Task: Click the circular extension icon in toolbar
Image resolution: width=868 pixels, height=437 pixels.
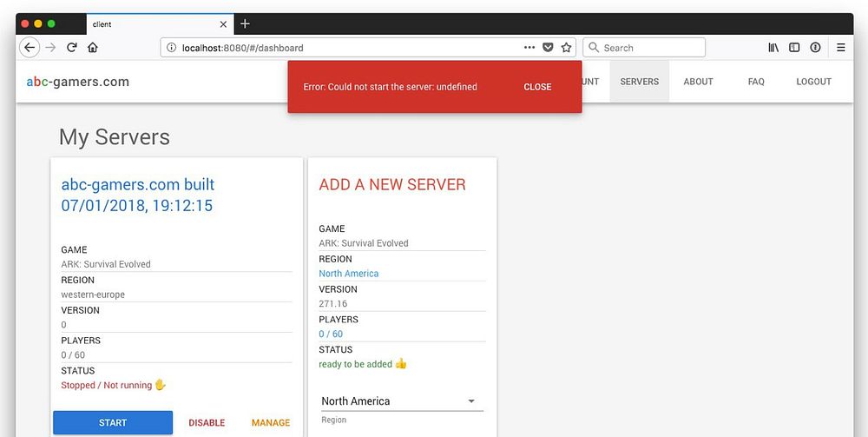Action: (815, 48)
